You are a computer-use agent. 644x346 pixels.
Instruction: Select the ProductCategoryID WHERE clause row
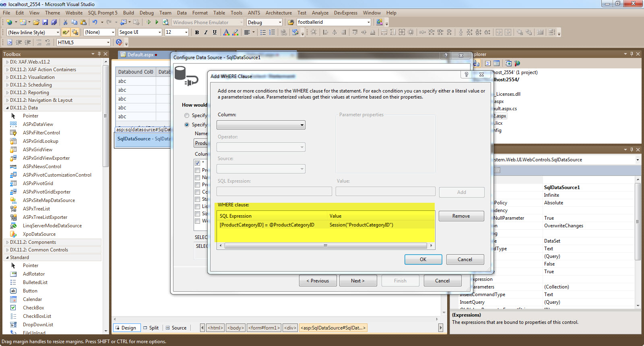326,225
